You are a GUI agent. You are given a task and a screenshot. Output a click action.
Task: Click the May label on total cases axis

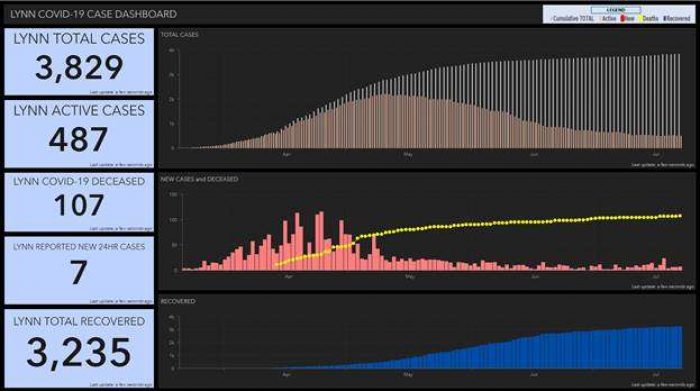[408, 155]
